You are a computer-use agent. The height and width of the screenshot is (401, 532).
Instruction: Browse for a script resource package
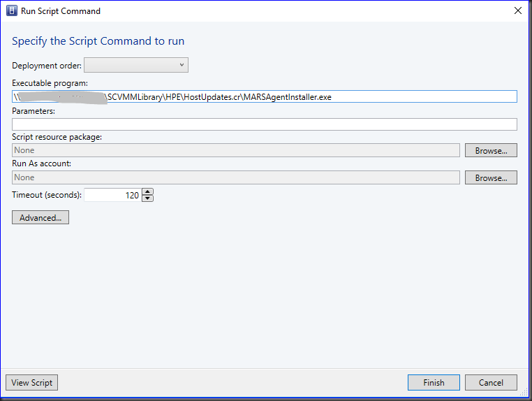tap(491, 150)
